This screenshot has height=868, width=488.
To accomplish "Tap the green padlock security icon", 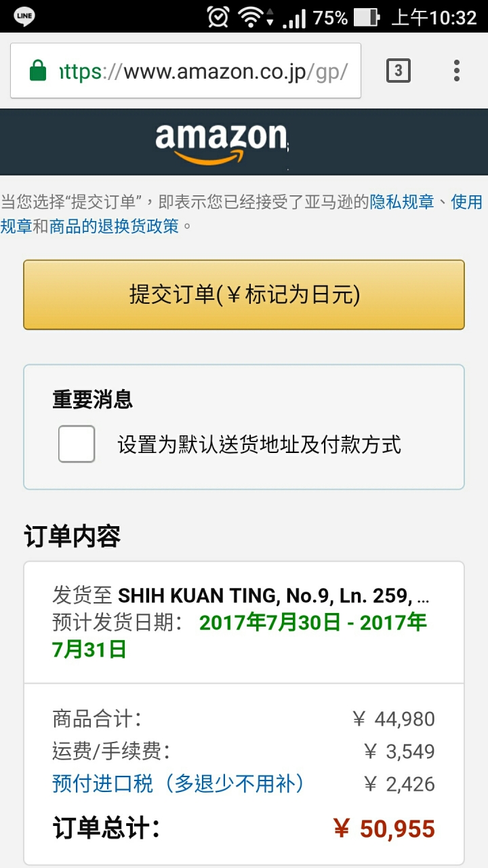I will coord(38,71).
